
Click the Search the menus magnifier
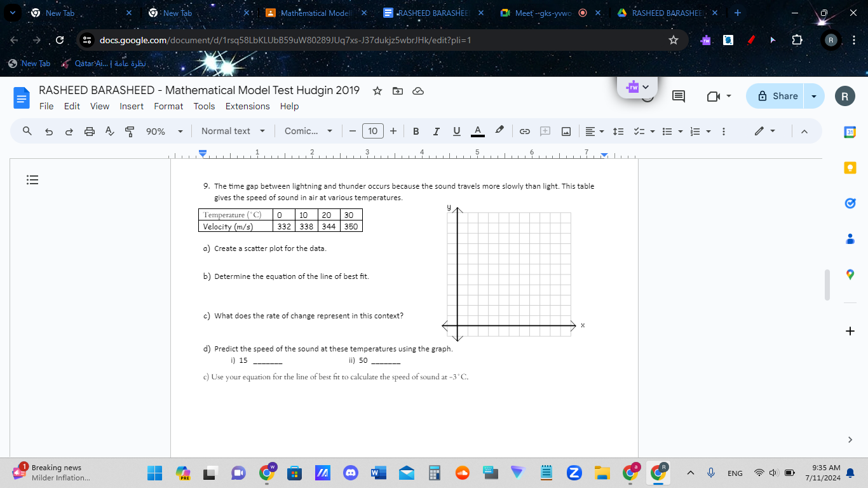[27, 131]
